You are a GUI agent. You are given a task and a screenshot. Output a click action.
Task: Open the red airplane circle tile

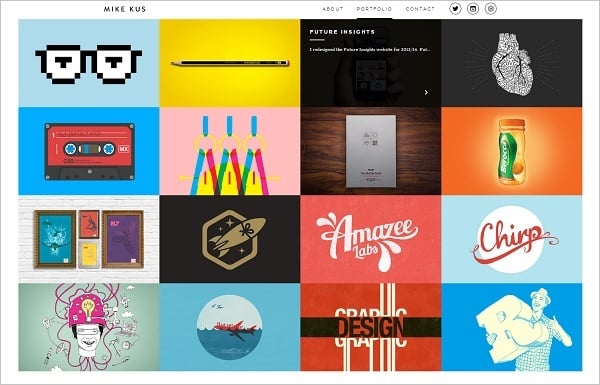pos(230,327)
